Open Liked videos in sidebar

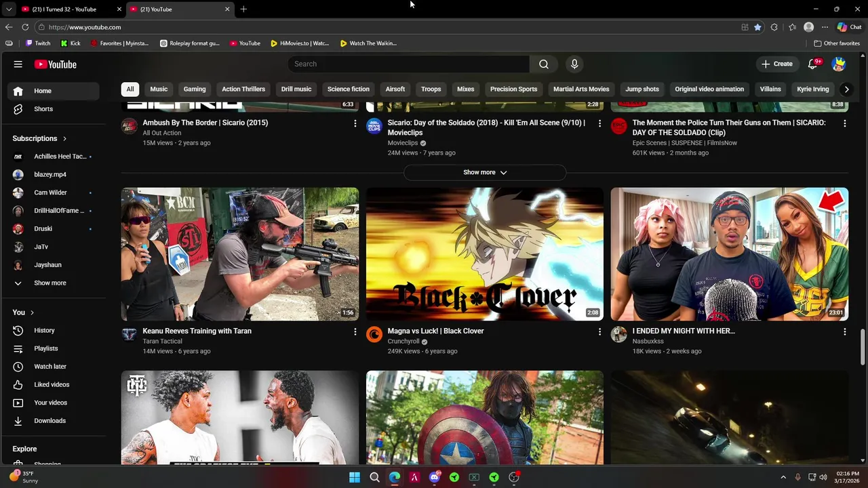54,384
